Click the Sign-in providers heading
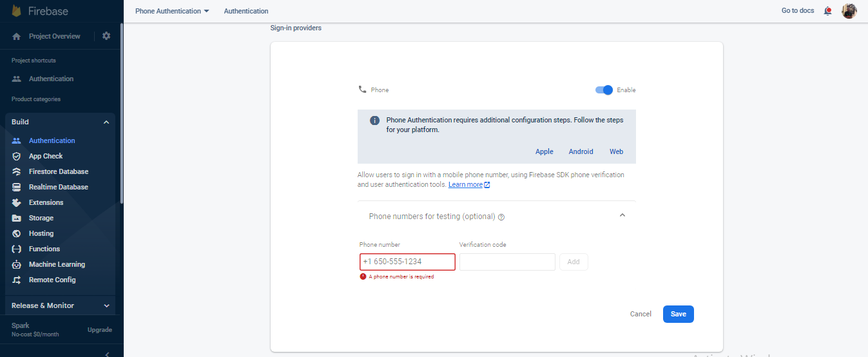The width and height of the screenshot is (868, 357). pos(296,28)
